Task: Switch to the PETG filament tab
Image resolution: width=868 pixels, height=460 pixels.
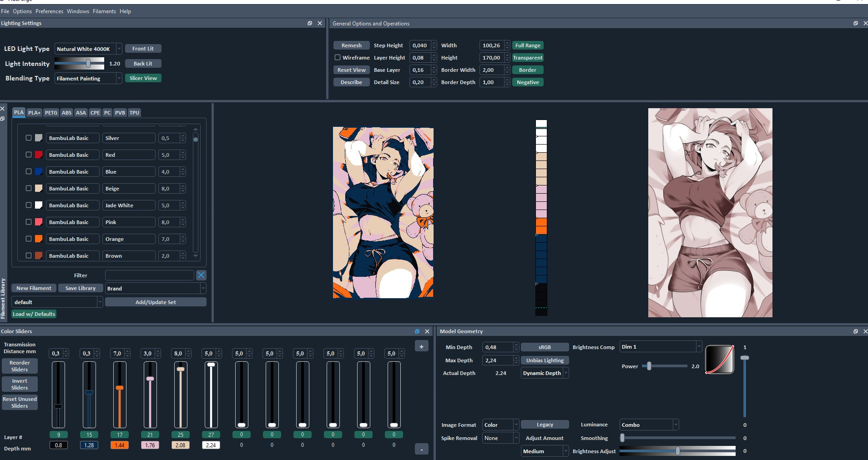Action: (x=51, y=112)
